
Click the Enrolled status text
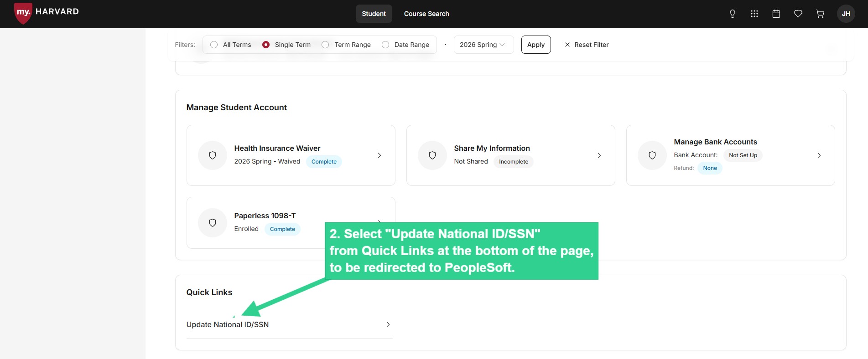246,229
